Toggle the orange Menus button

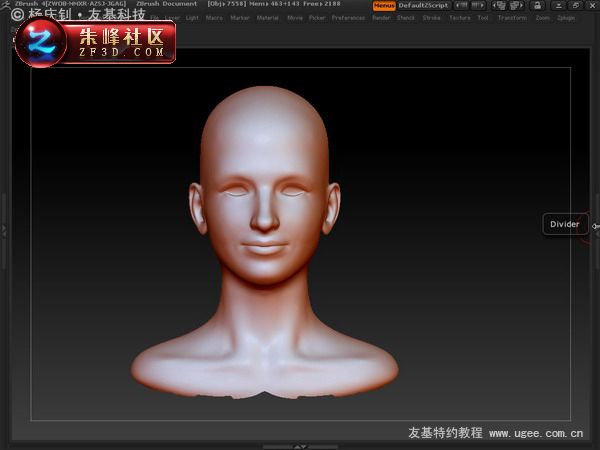(384, 5)
